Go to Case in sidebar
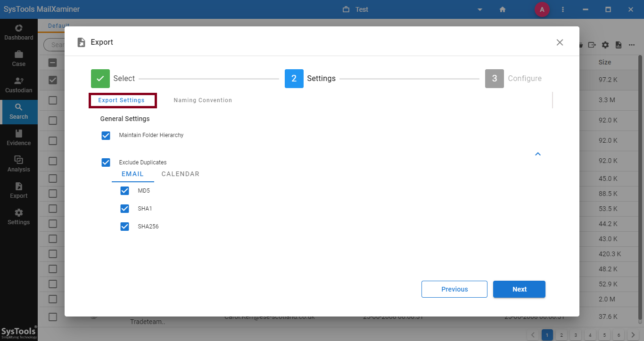The width and height of the screenshot is (644, 341). coord(19,58)
